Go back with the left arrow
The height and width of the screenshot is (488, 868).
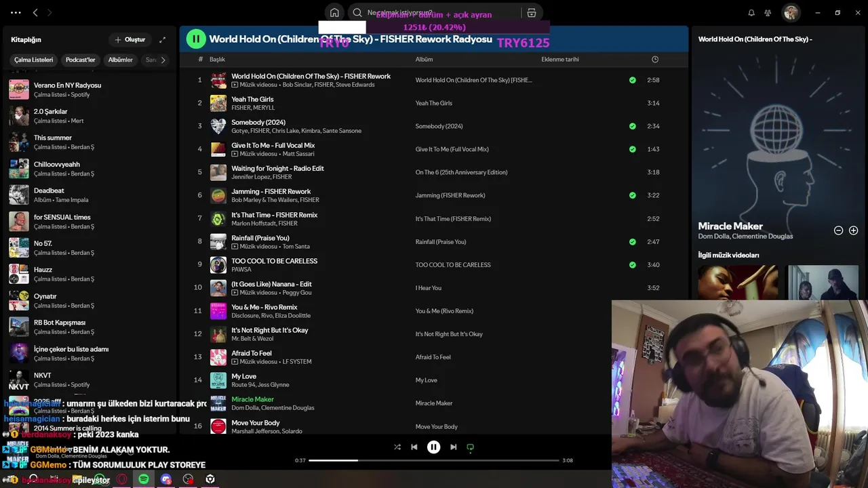pos(35,12)
